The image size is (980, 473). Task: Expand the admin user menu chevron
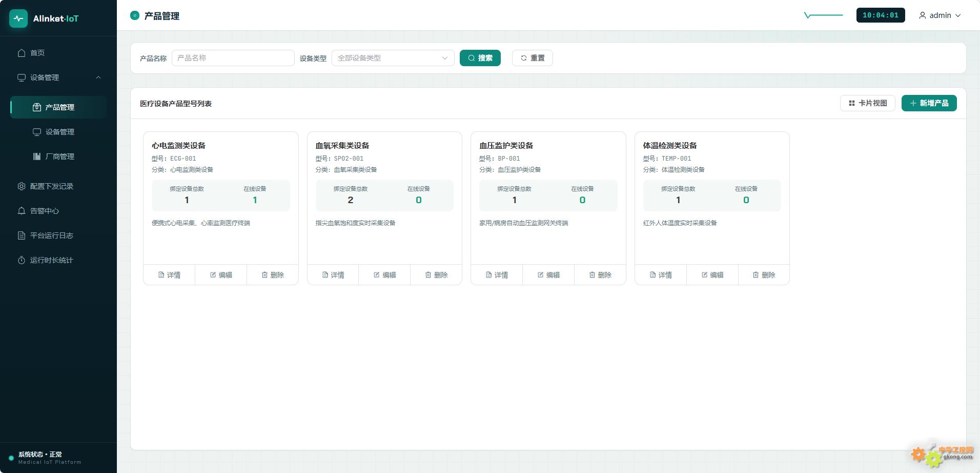pyautogui.click(x=958, y=15)
